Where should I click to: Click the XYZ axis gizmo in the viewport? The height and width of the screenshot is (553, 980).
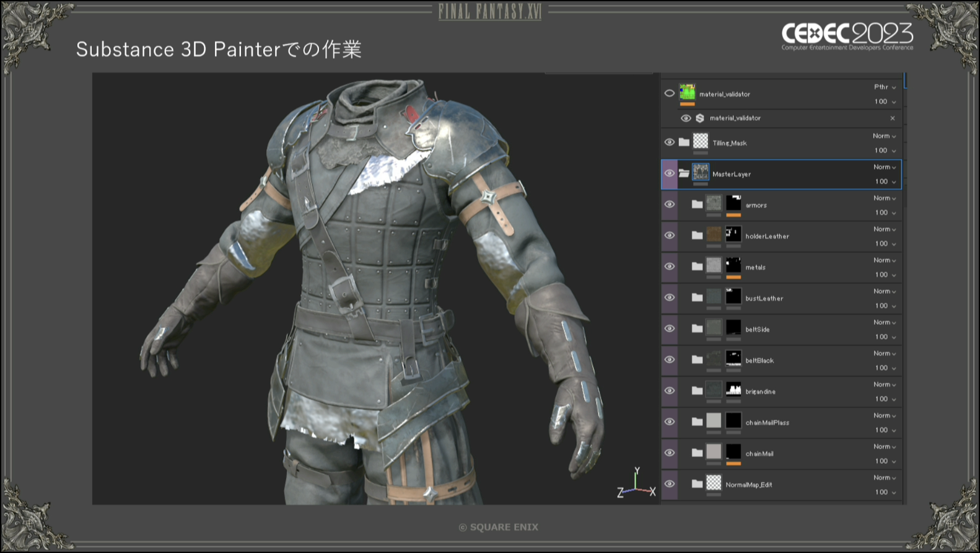pos(636,483)
